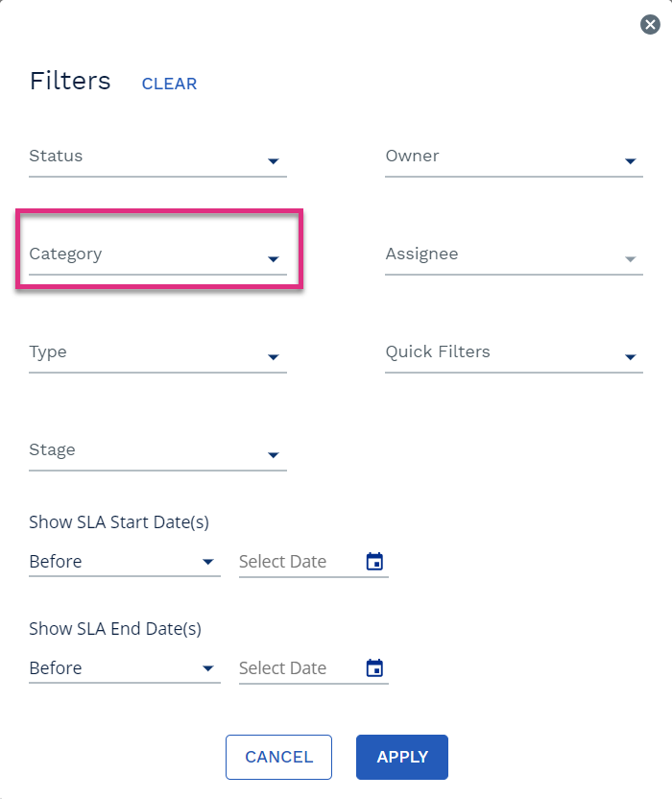Open calendar icon for SLA End Date
Screen dimensions: 672x799
374,668
